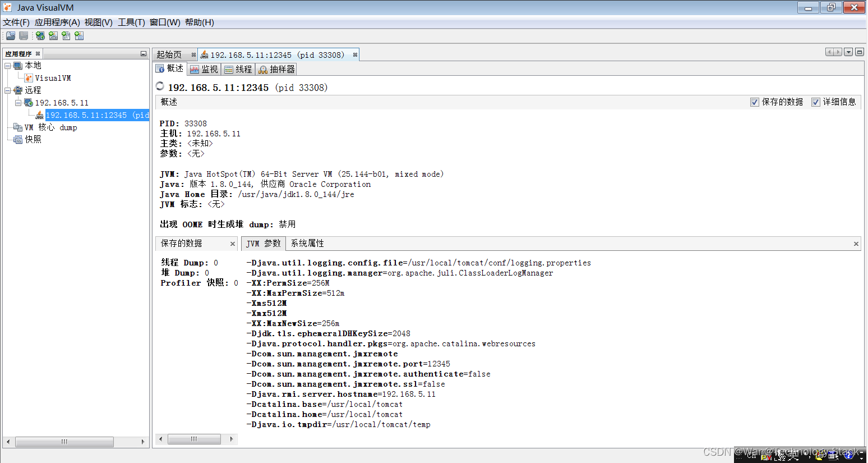
Task: Click right arrow of JVM arguments scrollbar
Action: (x=232, y=439)
